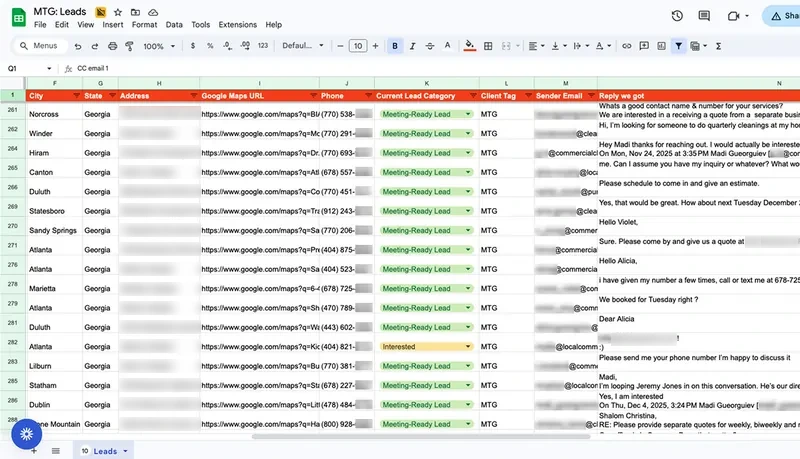Undo the last action

tap(78, 46)
